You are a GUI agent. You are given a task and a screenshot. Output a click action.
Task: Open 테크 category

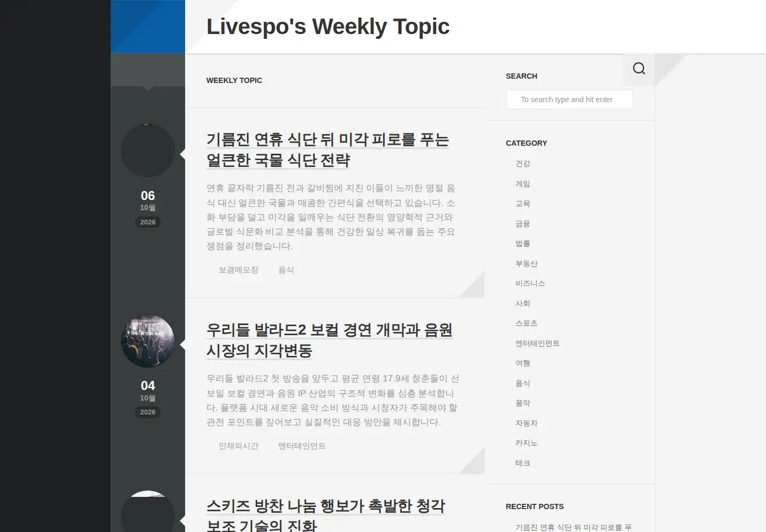523,463
